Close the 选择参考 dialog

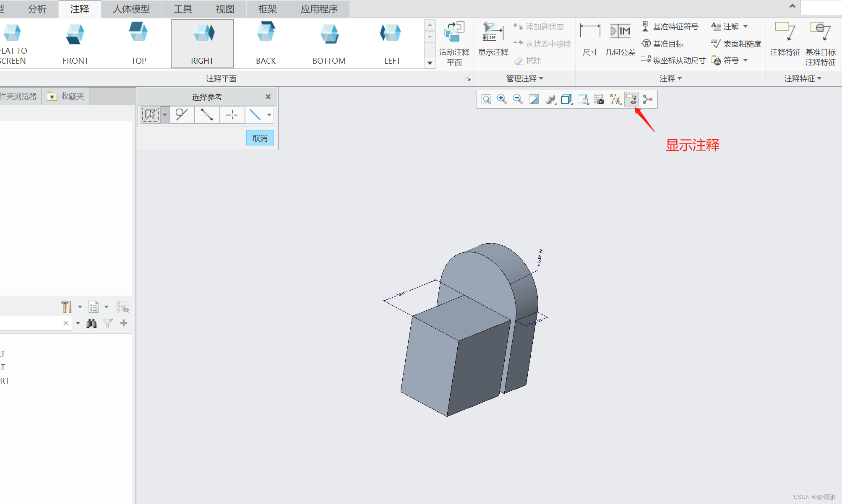(268, 97)
